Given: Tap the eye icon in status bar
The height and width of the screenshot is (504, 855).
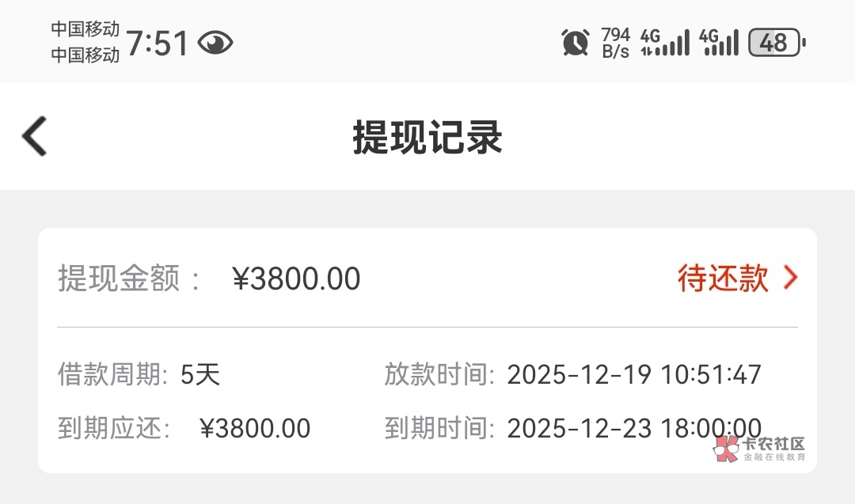Looking at the screenshot, I should coord(215,43).
